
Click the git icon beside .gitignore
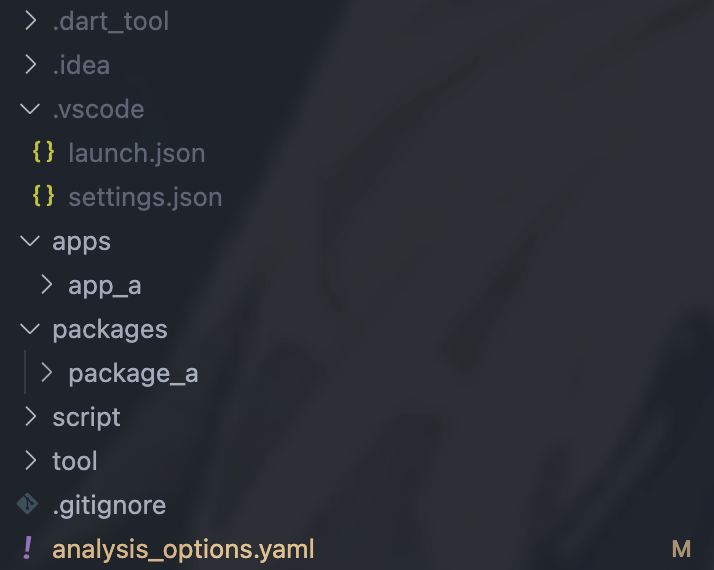pyautogui.click(x=28, y=505)
